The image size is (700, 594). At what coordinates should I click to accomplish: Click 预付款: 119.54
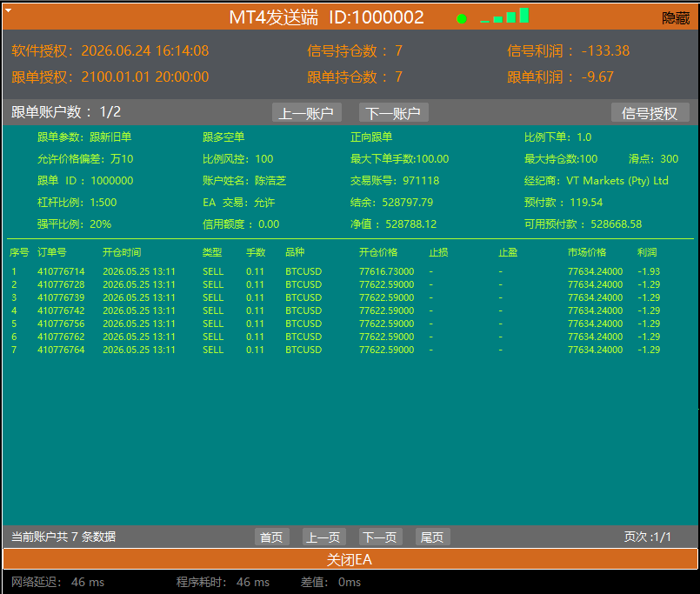click(x=563, y=203)
